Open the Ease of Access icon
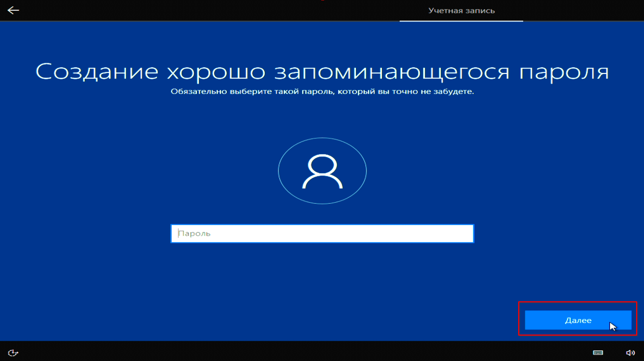Viewport: 644px width, 361px height. pyautogui.click(x=13, y=353)
